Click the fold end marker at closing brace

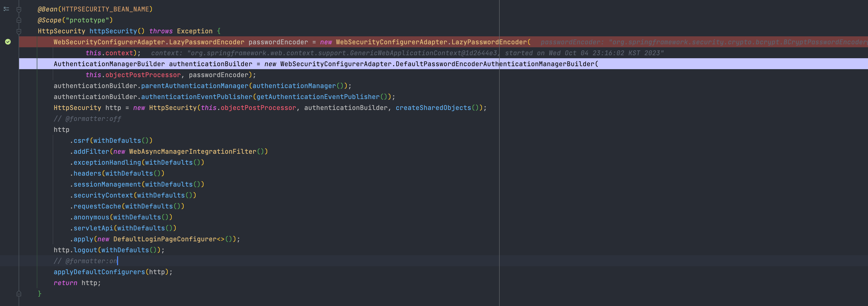click(19, 294)
